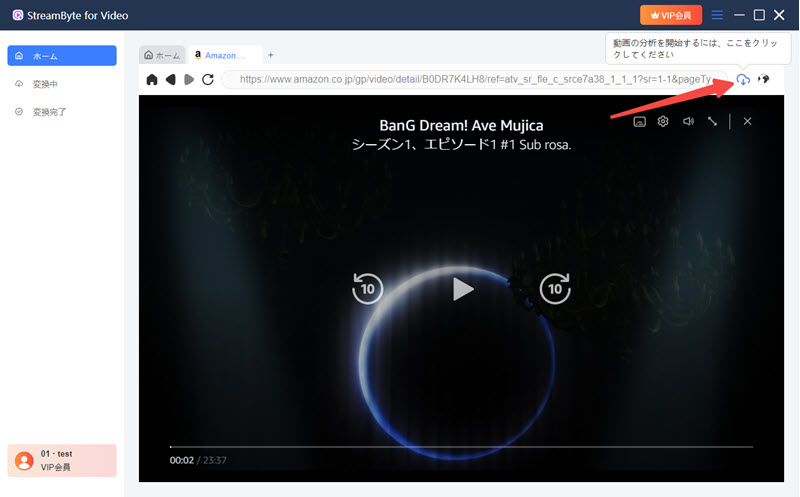The width and height of the screenshot is (800, 497).
Task: Click the user avatar icon
Action: 24,461
